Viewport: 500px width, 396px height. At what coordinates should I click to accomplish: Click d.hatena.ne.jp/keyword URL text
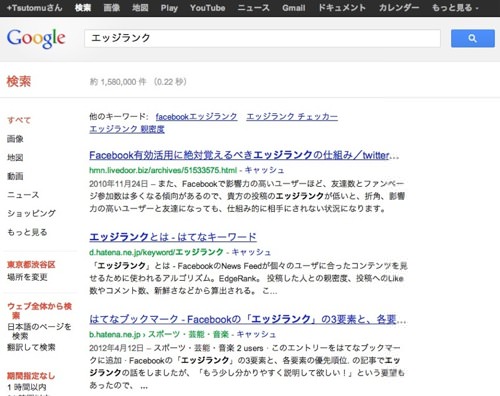pyautogui.click(x=156, y=252)
